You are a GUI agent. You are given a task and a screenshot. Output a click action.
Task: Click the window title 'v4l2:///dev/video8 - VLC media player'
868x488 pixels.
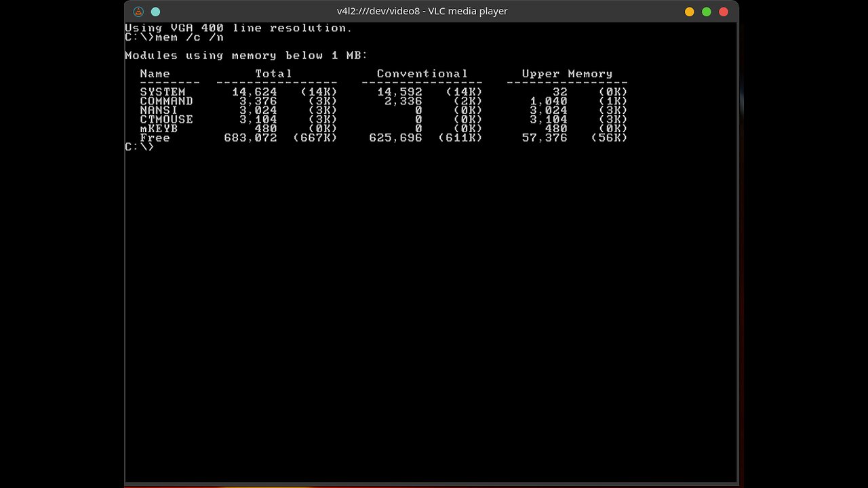422,11
